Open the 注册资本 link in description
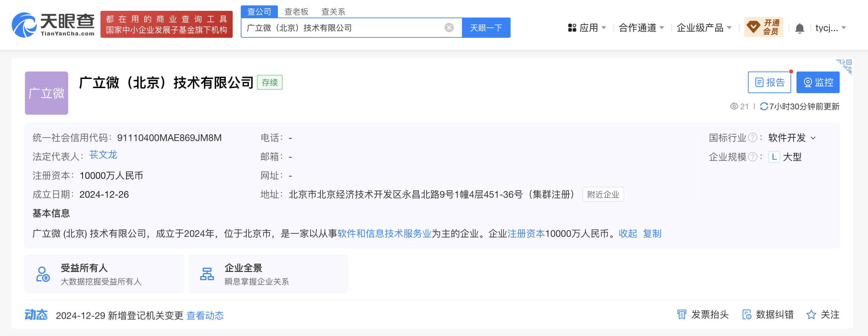The height and width of the screenshot is (336, 868). click(526, 233)
